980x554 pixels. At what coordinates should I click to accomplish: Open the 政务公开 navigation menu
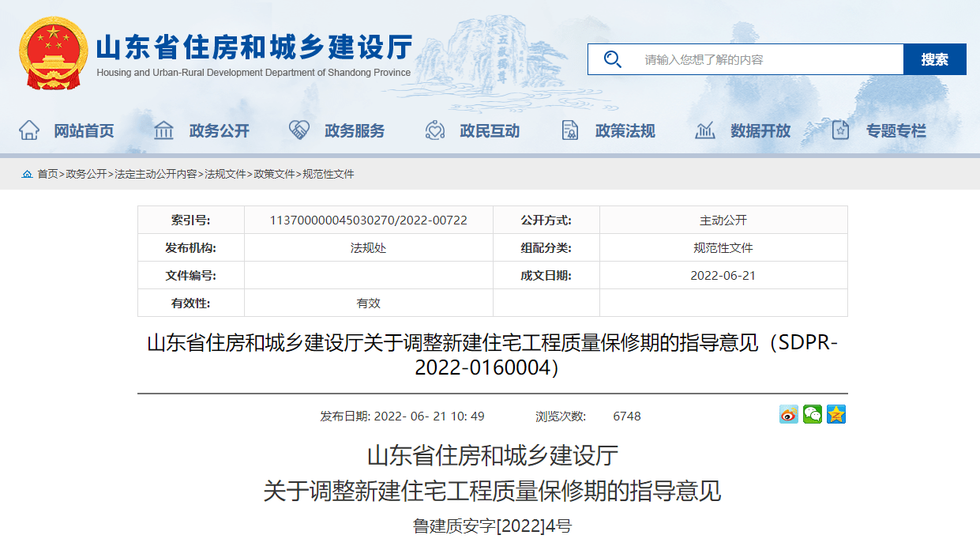[x=220, y=131]
